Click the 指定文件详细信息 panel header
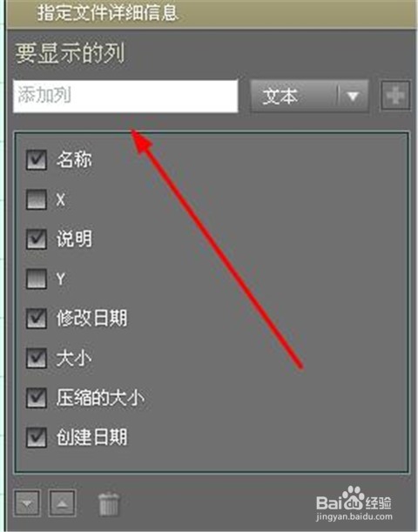Screen dimensions: 418x532 (x=211, y=14)
